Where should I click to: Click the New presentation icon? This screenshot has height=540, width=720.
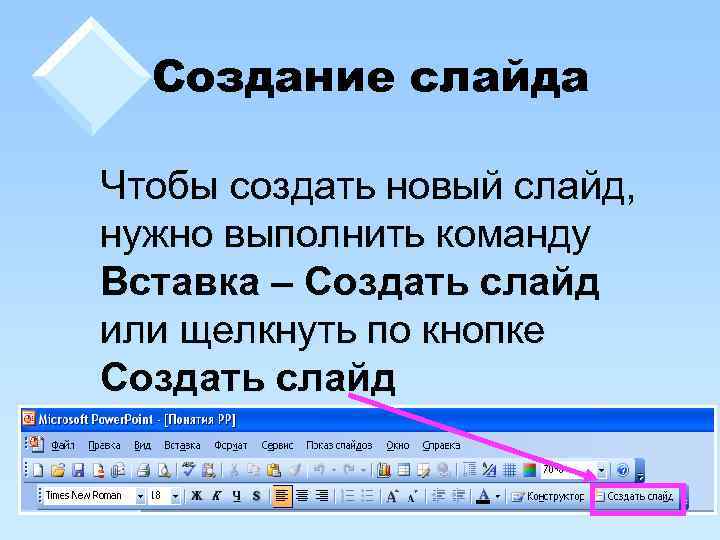click(x=38, y=470)
